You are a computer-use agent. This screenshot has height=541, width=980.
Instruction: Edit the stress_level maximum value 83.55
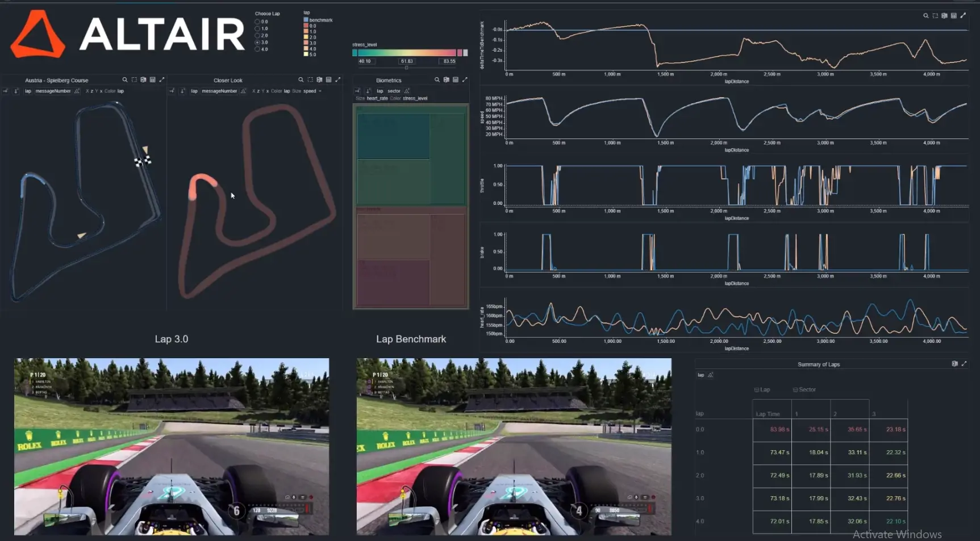[449, 61]
